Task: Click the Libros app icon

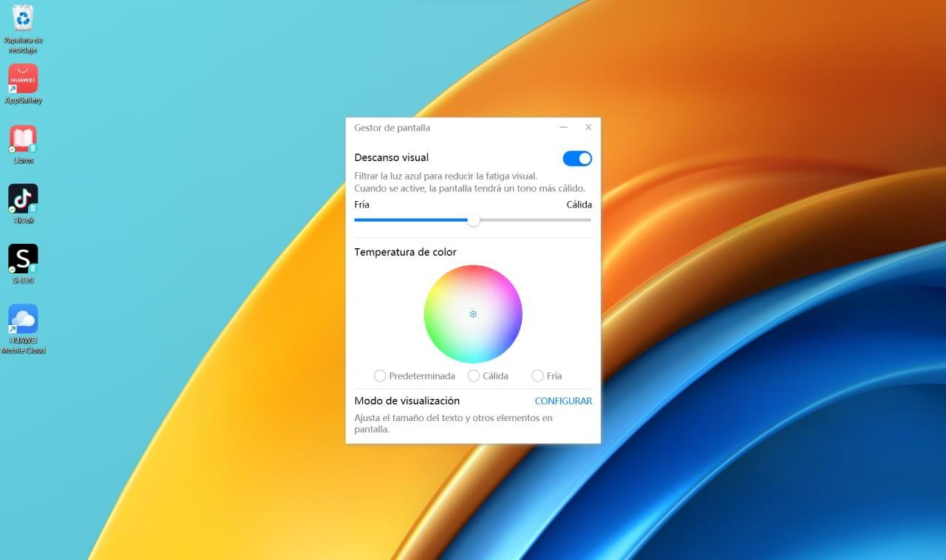Action: tap(23, 139)
